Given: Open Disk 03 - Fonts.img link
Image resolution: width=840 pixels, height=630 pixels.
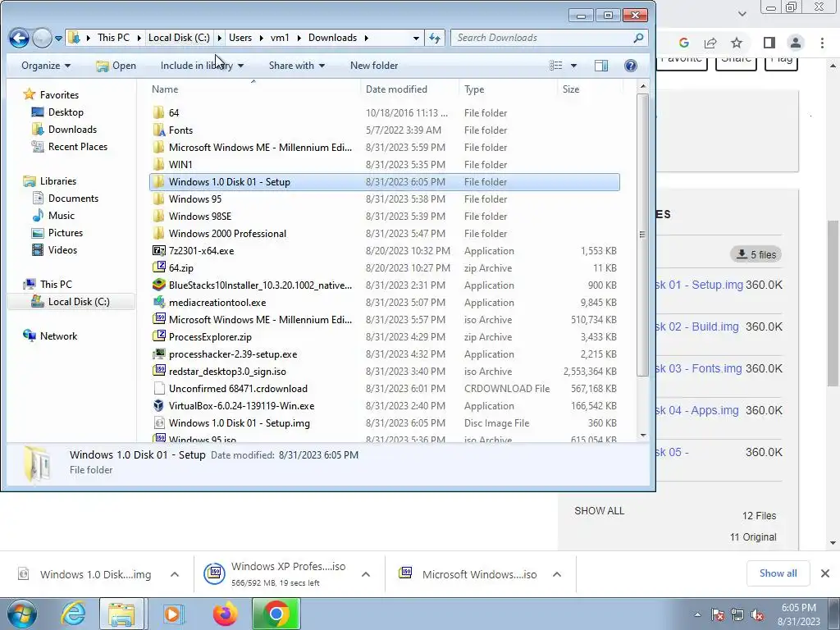Looking at the screenshot, I should 699,368.
